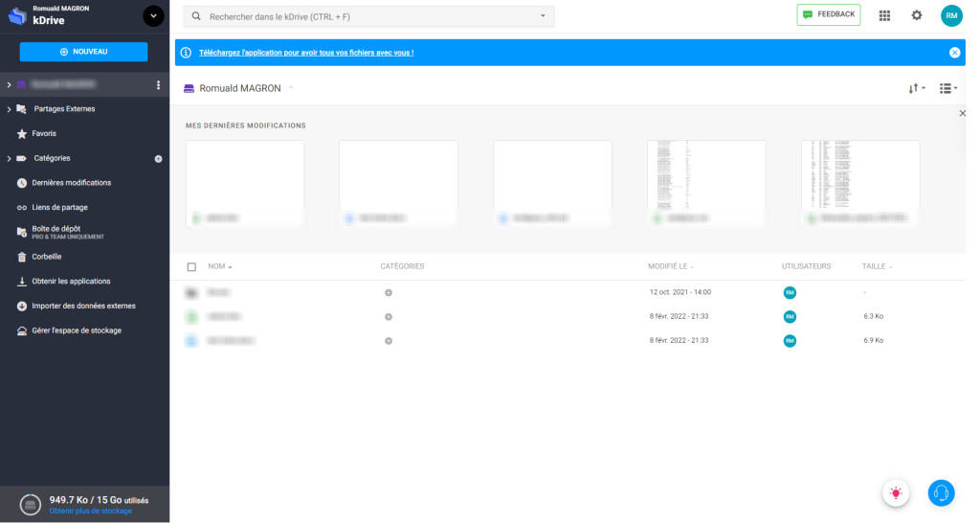Click the banner info icon
Image resolution: width=980 pixels, height=523 pixels.
click(186, 53)
